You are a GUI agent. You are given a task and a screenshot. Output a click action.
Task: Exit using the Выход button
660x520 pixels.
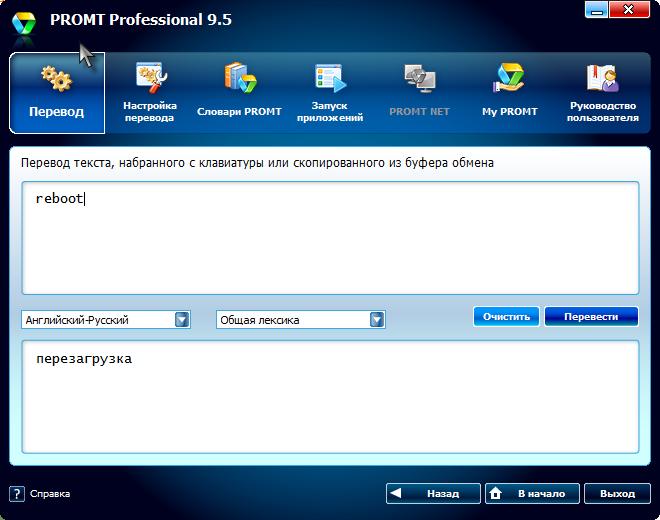pyautogui.click(x=617, y=493)
